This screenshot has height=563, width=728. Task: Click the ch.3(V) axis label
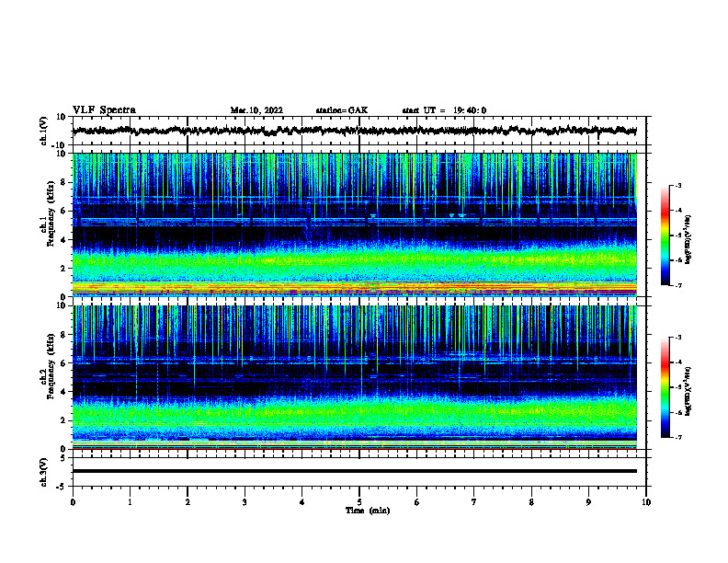(44, 472)
